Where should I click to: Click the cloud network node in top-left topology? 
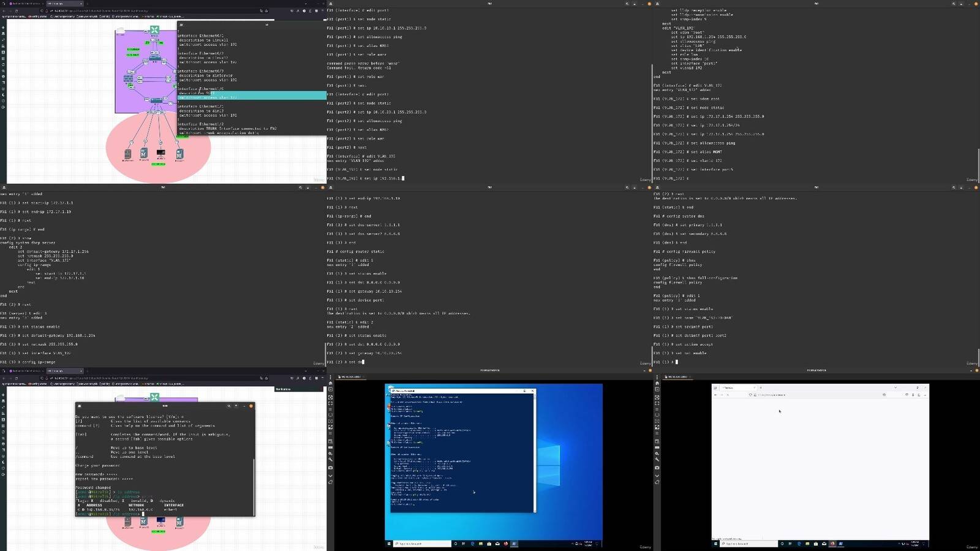(x=121, y=31)
